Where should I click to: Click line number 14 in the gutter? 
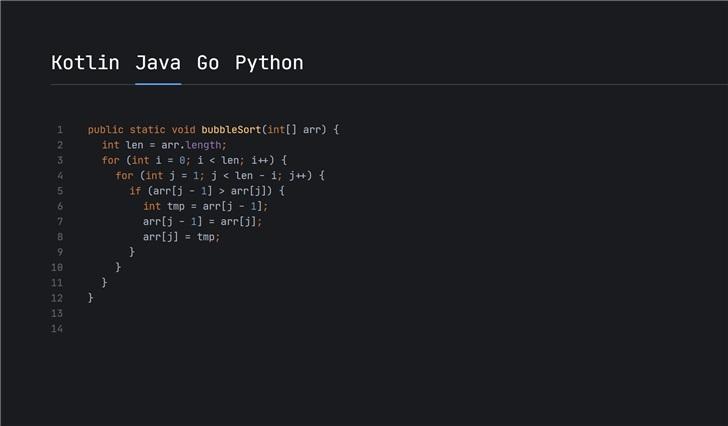click(57, 329)
